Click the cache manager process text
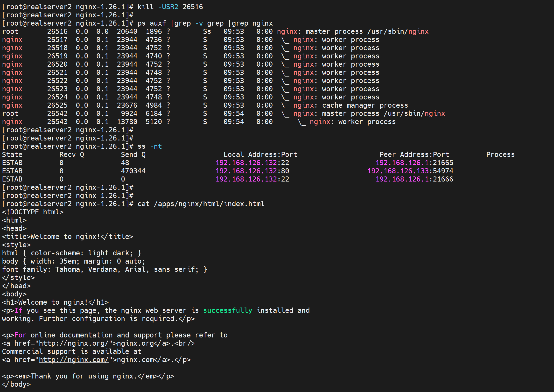The height and width of the screenshot is (392, 554). click(365, 105)
